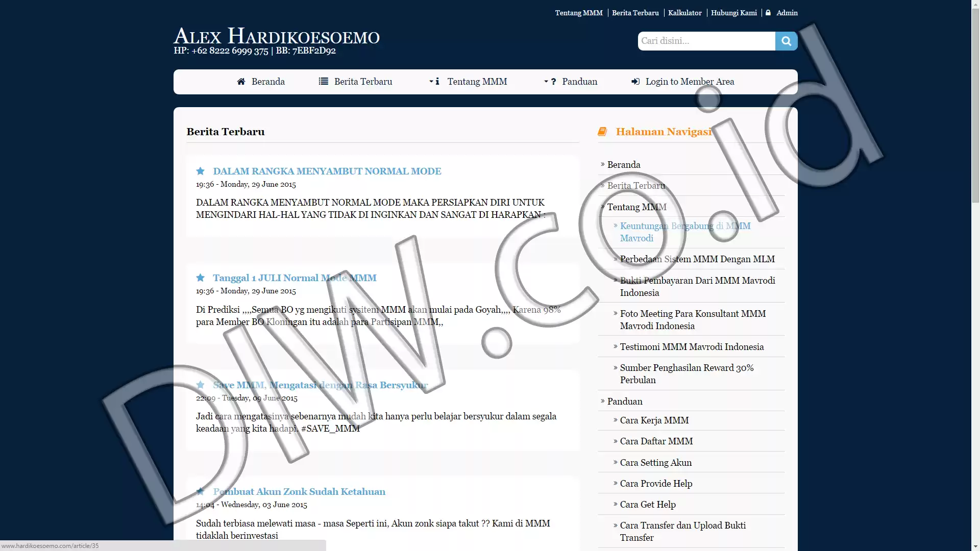Click the info icon beside Tentang MMM
The width and height of the screenshot is (980, 551).
coord(437,82)
